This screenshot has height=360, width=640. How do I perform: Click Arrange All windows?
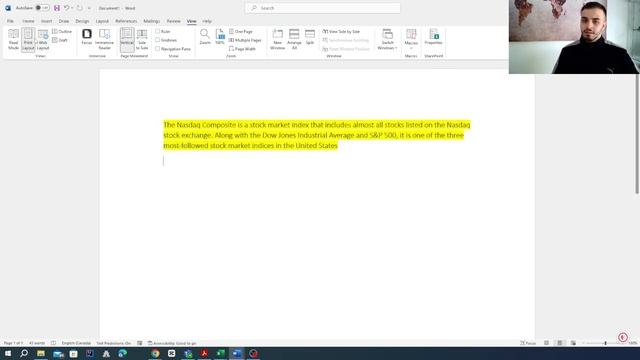pyautogui.click(x=294, y=40)
